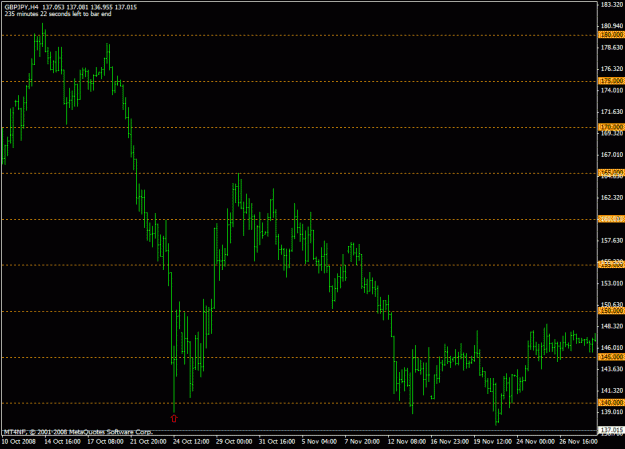The height and width of the screenshot is (449, 625).
Task: Click the 143.630 price scale value
Action: pyautogui.click(x=612, y=369)
